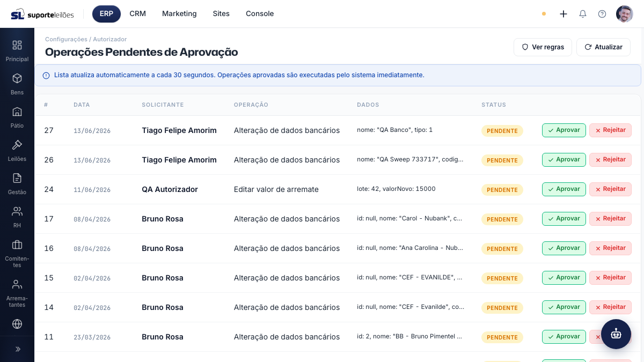Click the Ver regras button
Screen dimensions: 644x362
tap(543, 47)
